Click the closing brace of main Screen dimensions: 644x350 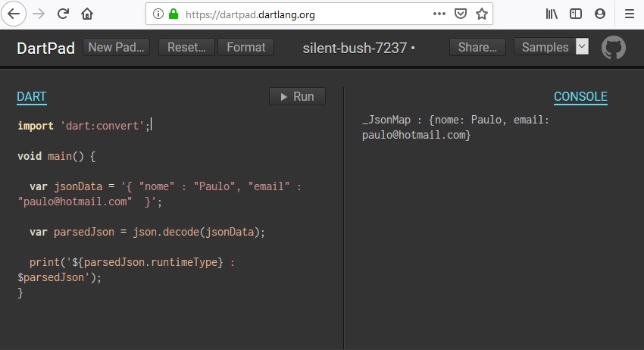(20, 293)
